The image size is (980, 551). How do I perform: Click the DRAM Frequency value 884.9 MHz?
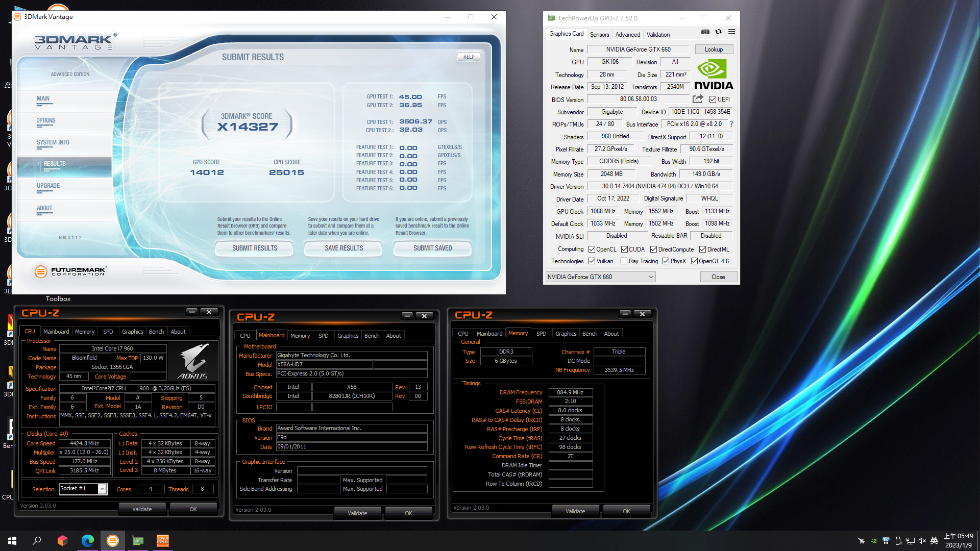tap(570, 393)
